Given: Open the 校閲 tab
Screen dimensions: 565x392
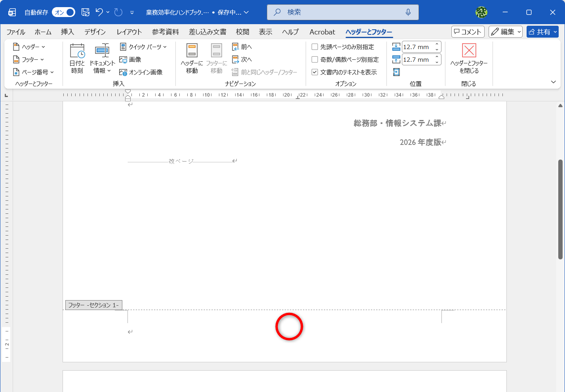Looking at the screenshot, I should pyautogui.click(x=243, y=32).
